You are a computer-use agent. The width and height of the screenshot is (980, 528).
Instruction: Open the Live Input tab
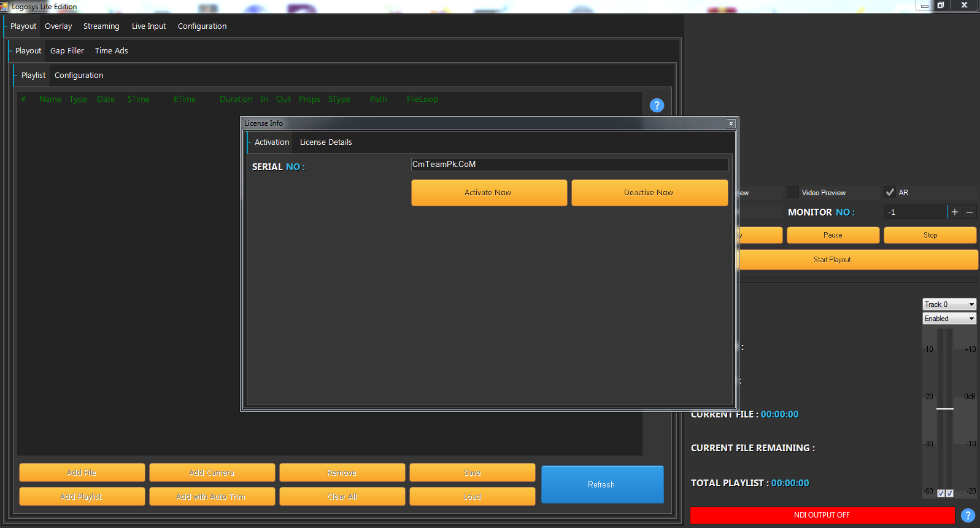[x=149, y=26]
